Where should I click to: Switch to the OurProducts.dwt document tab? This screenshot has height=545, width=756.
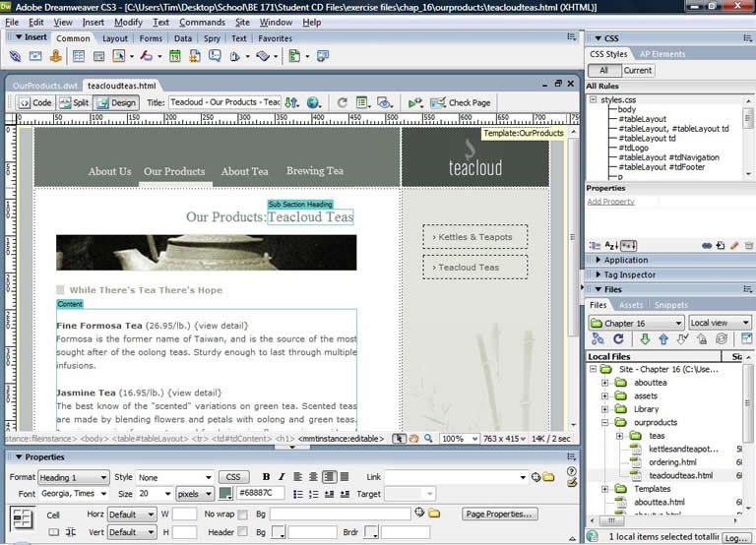(x=45, y=86)
